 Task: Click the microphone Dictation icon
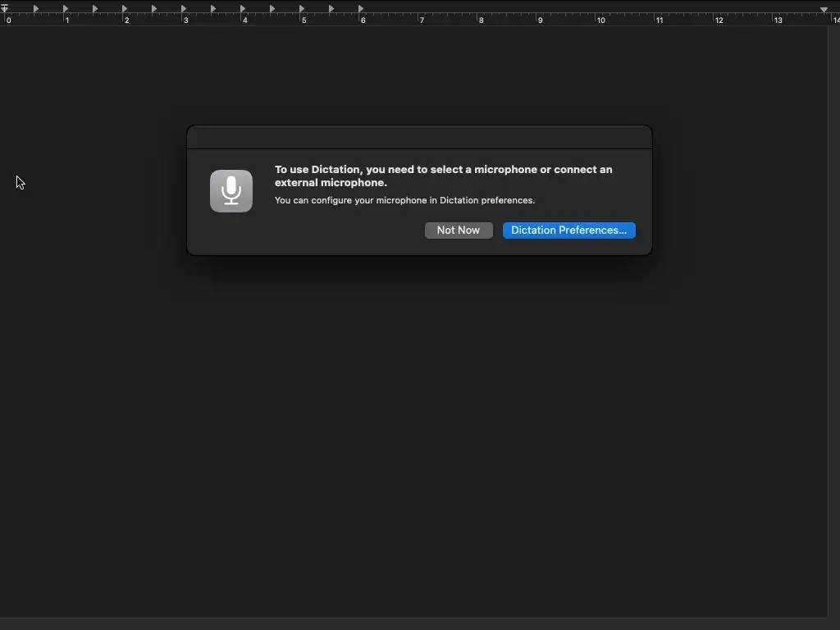231,191
